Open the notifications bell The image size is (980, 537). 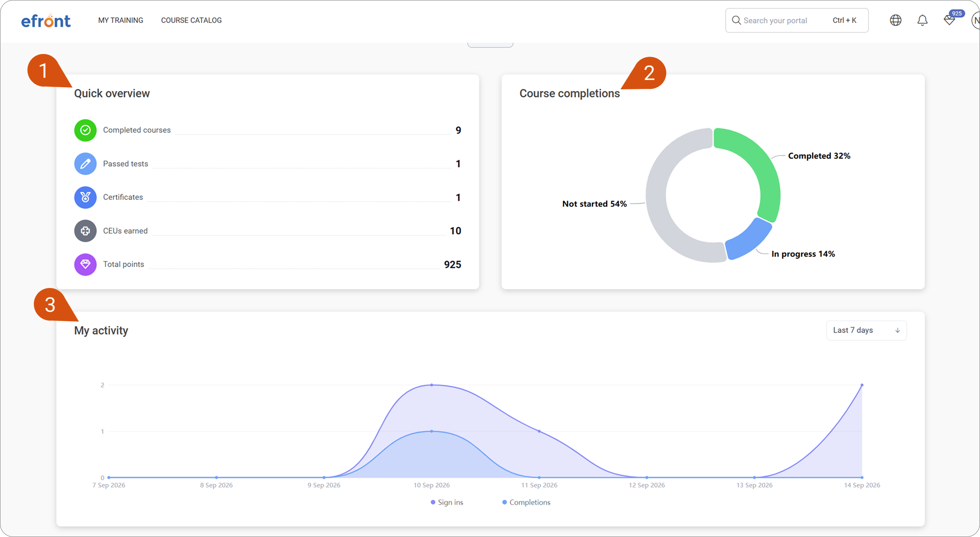[923, 20]
